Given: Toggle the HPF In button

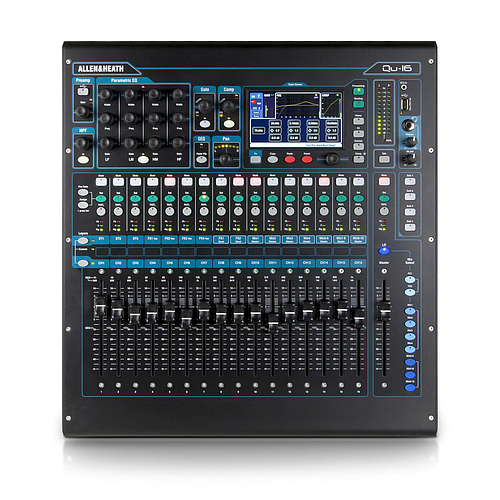Looking at the screenshot, I should (x=83, y=160).
